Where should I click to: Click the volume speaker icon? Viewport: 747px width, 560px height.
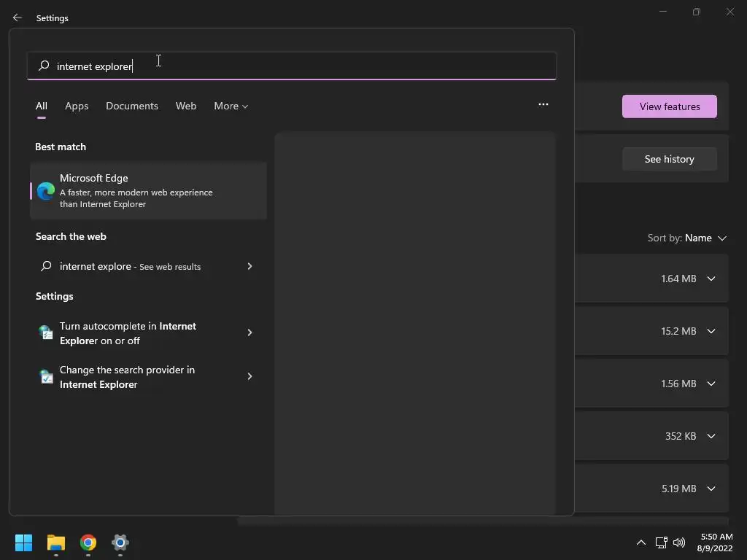(679, 542)
